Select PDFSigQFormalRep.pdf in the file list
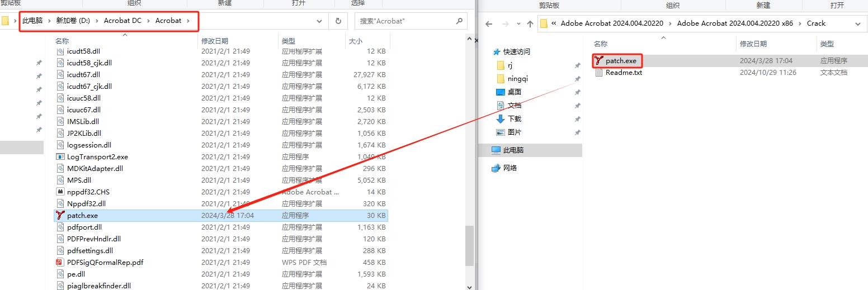Viewport: 868px width, 290px height. pos(105,262)
